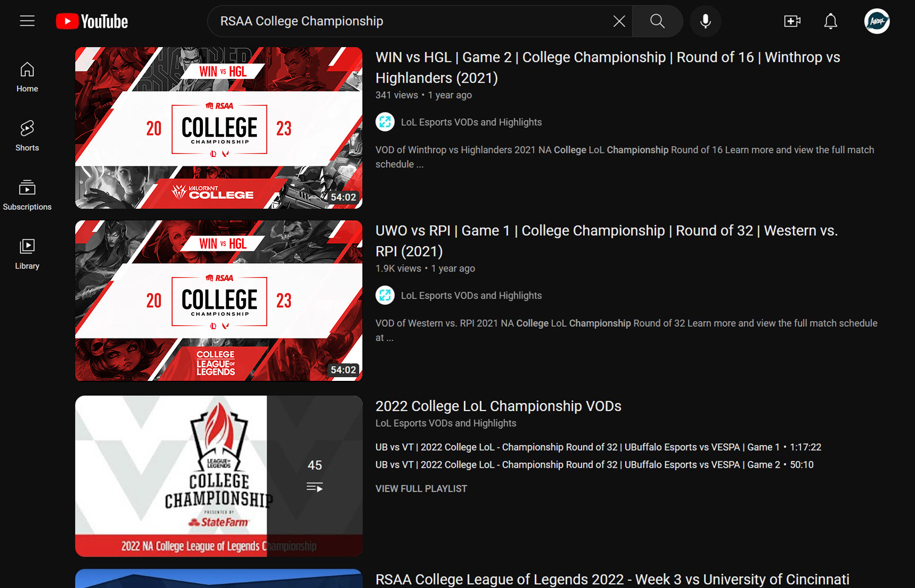915x588 pixels.
Task: Play UB vs VT Game 1 playlist entry
Action: (x=598, y=447)
